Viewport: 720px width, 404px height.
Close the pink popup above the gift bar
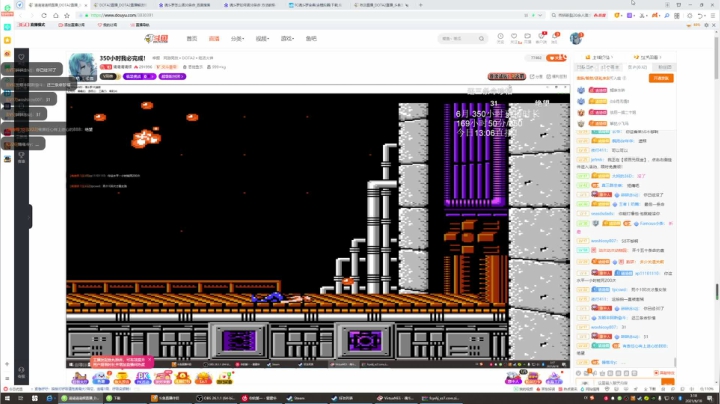150,359
